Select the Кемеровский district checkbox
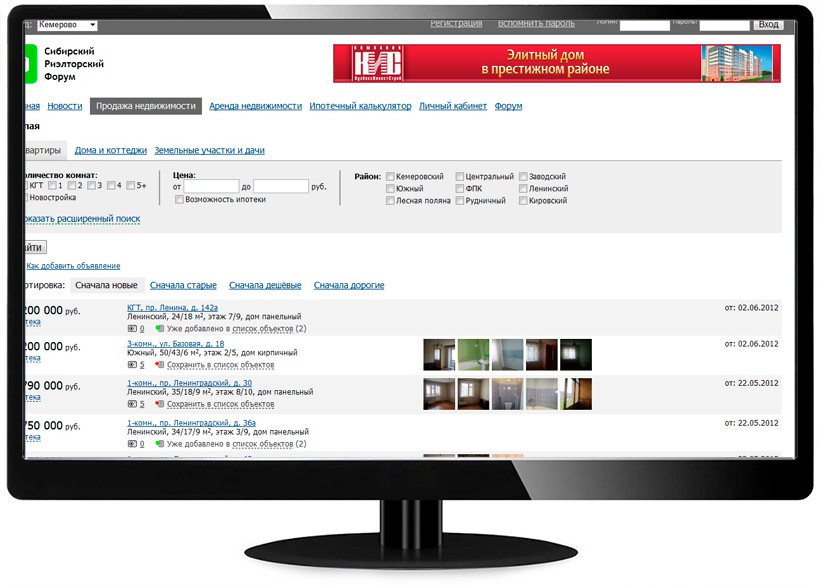This screenshot has height=586, width=820. click(390, 177)
